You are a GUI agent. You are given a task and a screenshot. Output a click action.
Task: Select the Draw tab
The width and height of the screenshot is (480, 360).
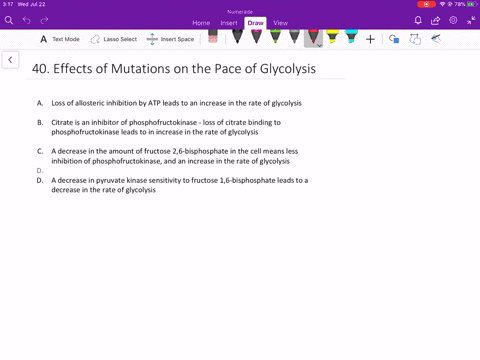point(255,23)
